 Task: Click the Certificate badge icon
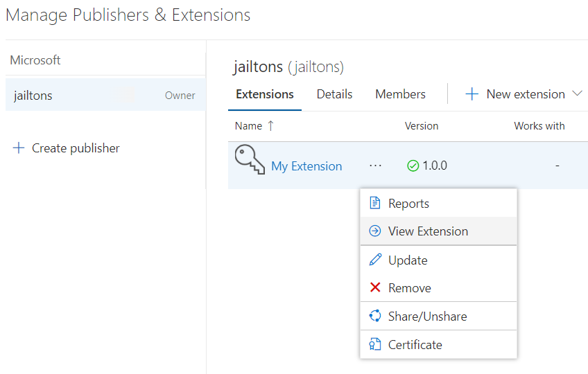pos(375,344)
